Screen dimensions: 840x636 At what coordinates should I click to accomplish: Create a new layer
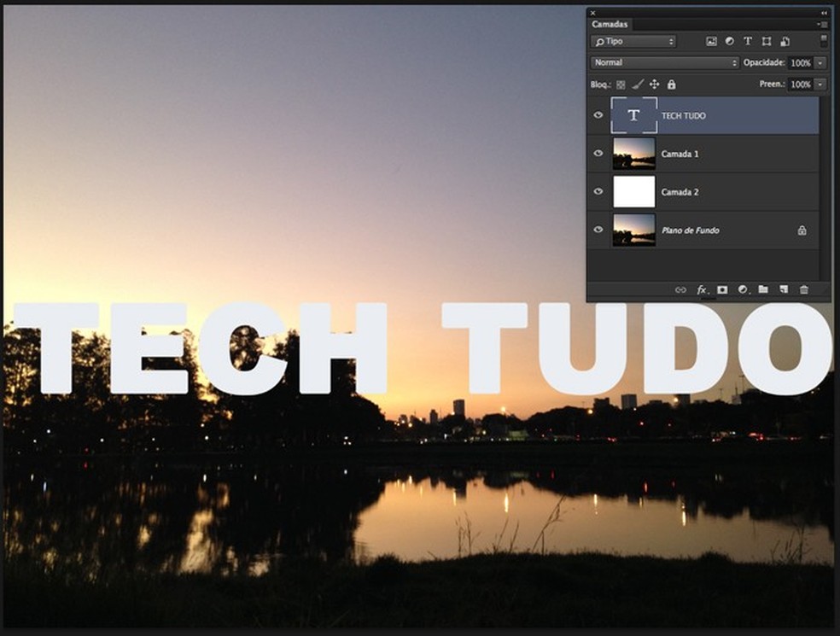[x=783, y=289]
